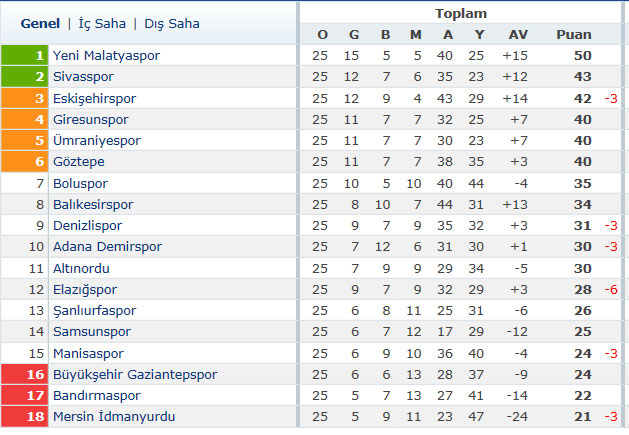The height and width of the screenshot is (435, 629).
Task: Select the Dış Saha tab
Action: [x=172, y=24]
